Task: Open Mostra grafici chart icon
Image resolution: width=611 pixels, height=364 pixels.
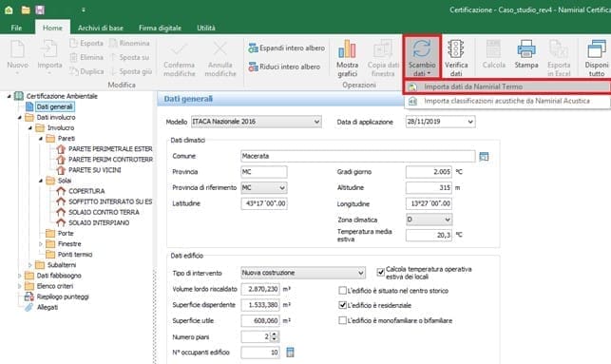Action: pyautogui.click(x=347, y=49)
